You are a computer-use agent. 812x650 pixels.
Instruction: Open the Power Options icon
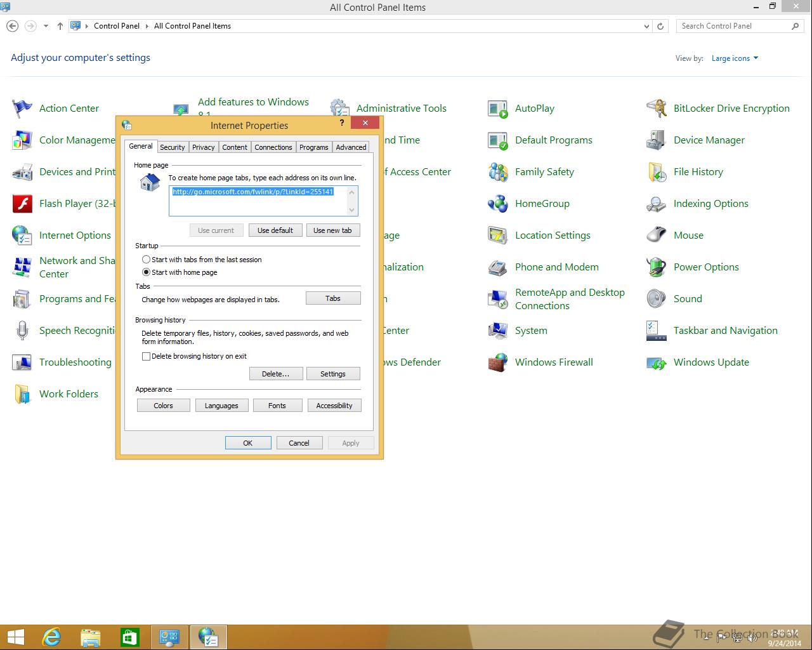657,267
